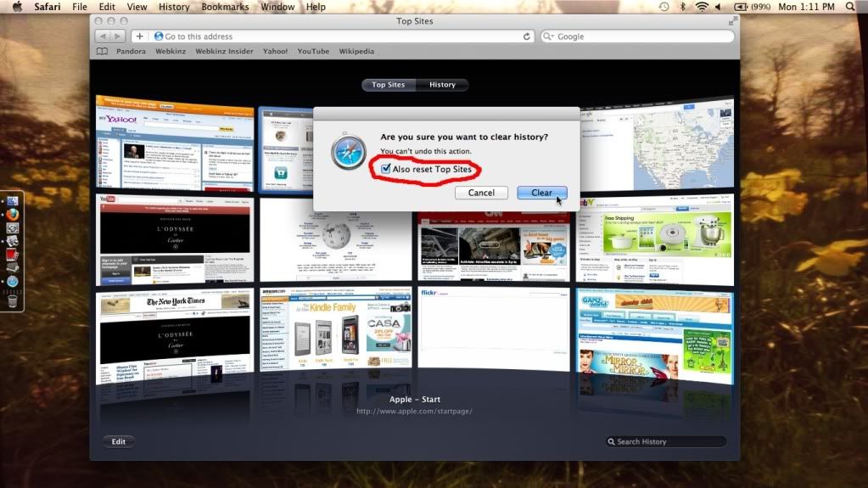Screen dimensions: 868x488
Task: Open the Wi-Fi status menu
Action: click(702, 7)
